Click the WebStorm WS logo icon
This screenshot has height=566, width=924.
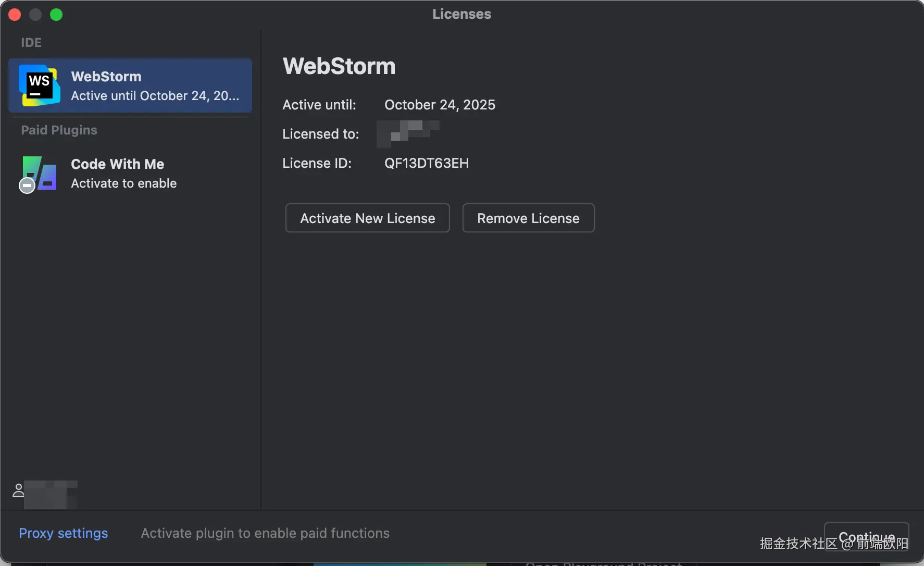[40, 85]
